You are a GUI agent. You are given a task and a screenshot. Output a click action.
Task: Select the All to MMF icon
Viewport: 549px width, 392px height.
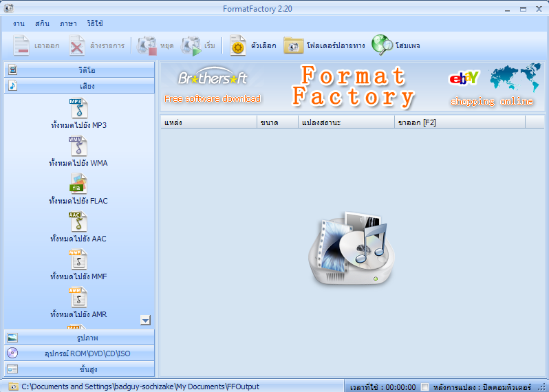point(78,259)
